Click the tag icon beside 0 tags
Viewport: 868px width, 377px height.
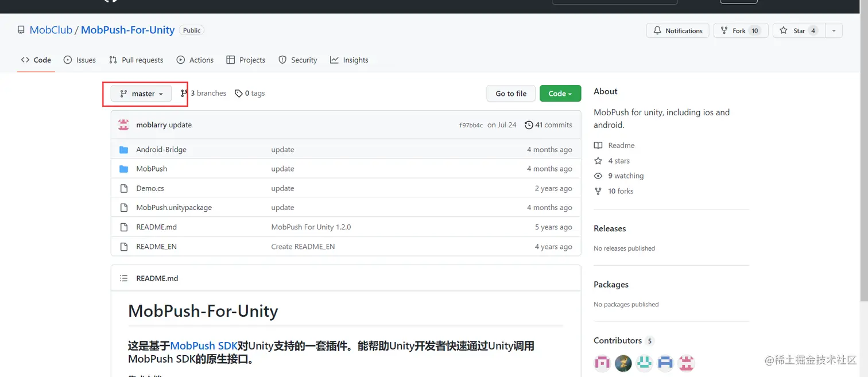coord(239,94)
